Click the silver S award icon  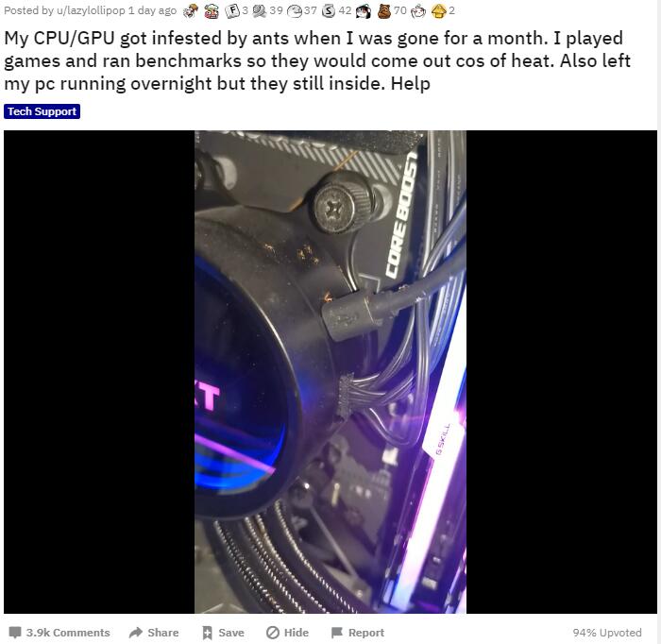click(x=329, y=10)
